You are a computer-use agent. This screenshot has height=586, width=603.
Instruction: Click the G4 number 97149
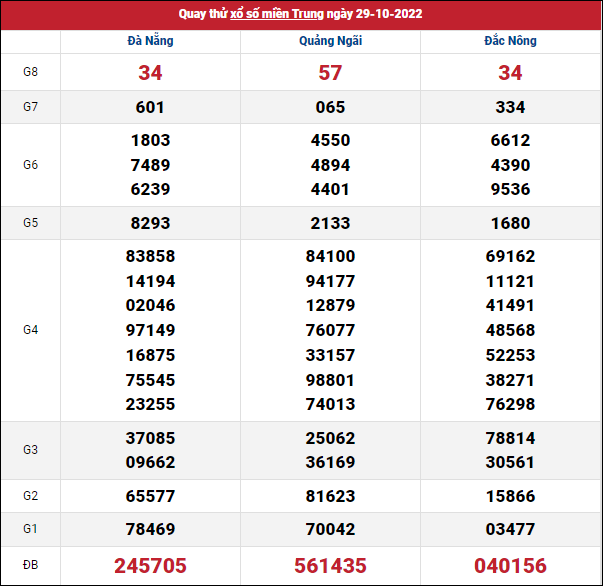pyautogui.click(x=150, y=330)
